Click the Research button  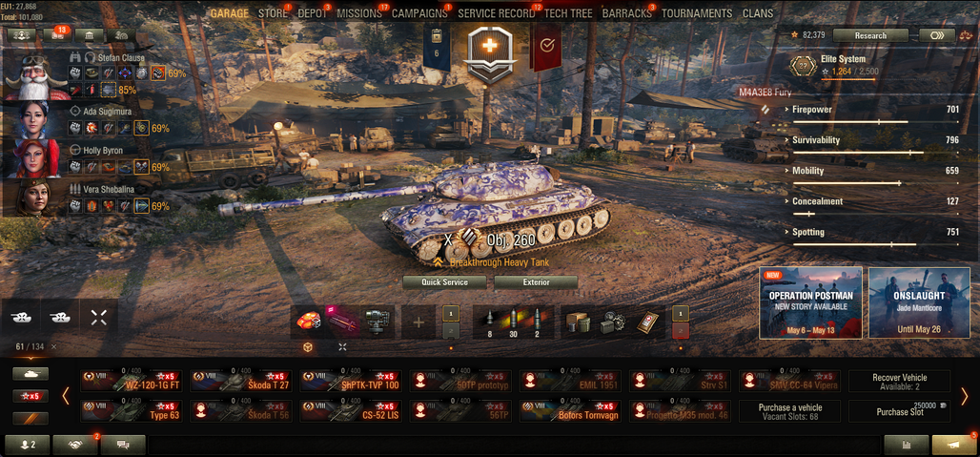pos(870,35)
